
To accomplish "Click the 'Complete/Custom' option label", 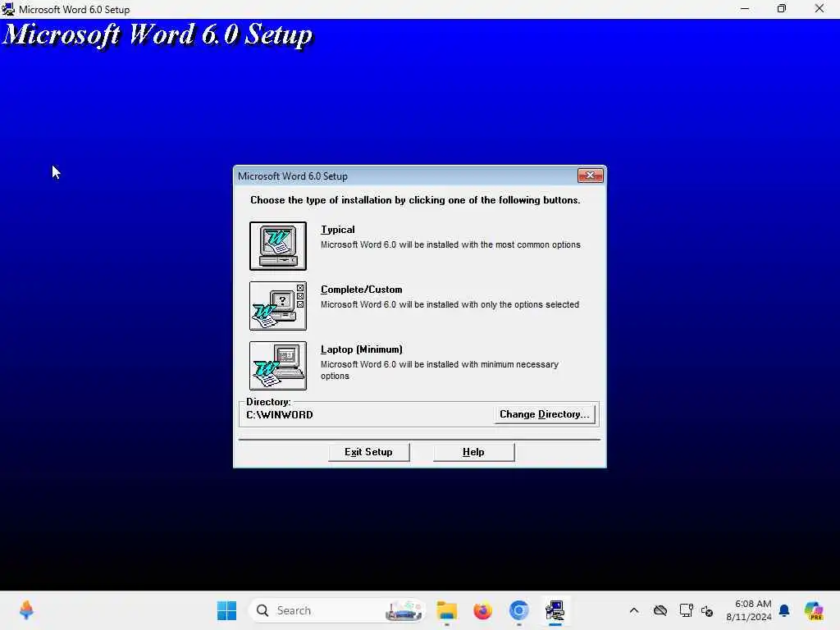I will click(362, 290).
